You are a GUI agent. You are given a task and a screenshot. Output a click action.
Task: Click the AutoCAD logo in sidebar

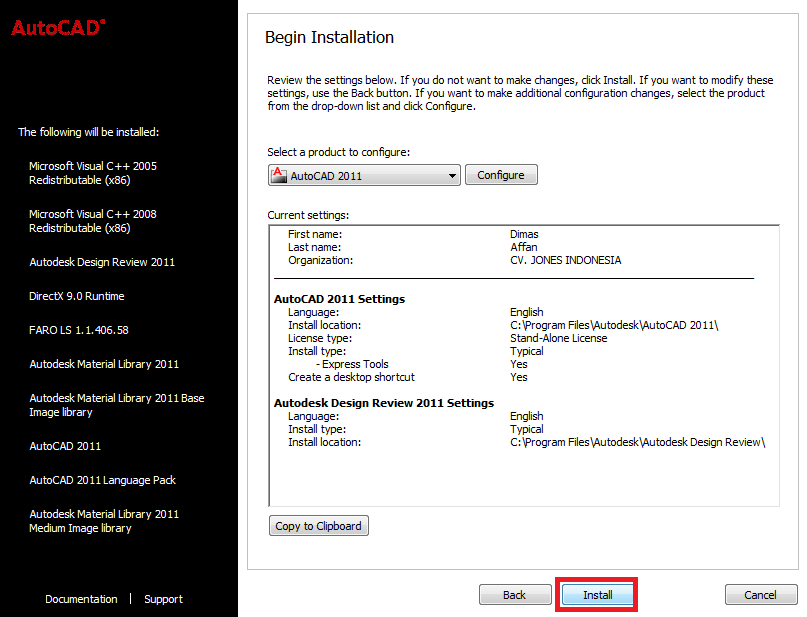coord(58,28)
